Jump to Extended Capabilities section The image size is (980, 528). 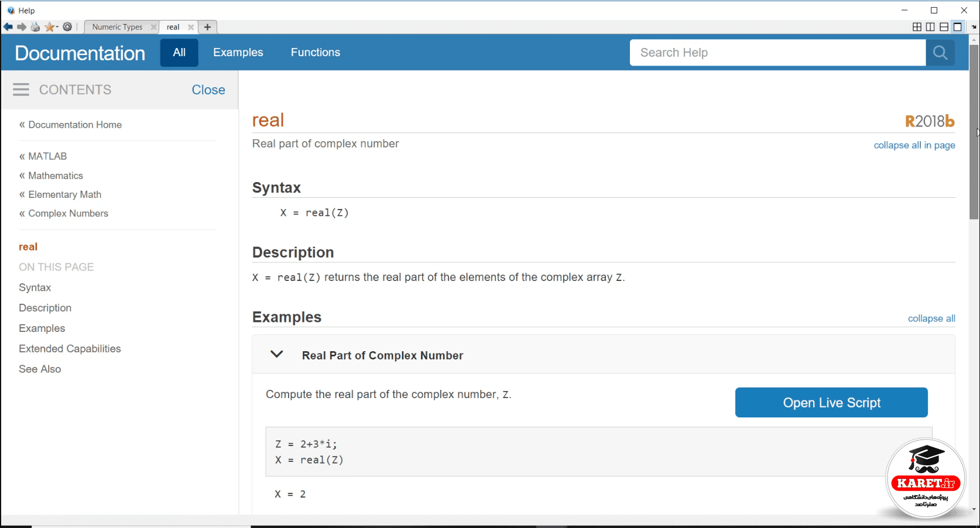70,349
